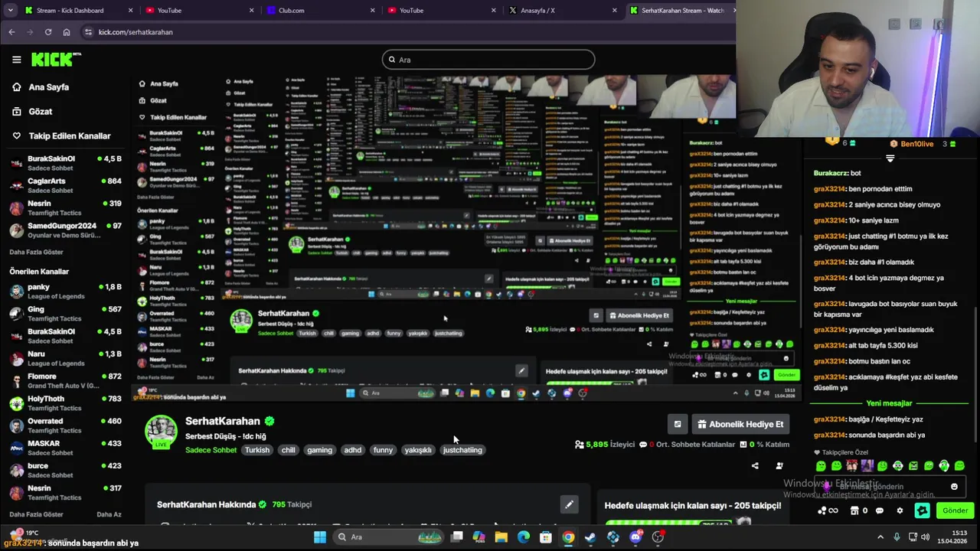Open the CaglarArts channel in the sidebar
The width and height of the screenshot is (980, 551).
coord(64,186)
